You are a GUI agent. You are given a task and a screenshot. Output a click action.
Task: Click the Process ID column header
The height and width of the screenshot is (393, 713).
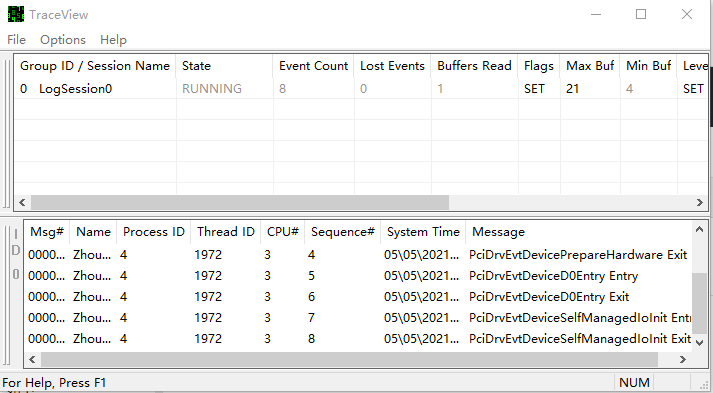[154, 232]
